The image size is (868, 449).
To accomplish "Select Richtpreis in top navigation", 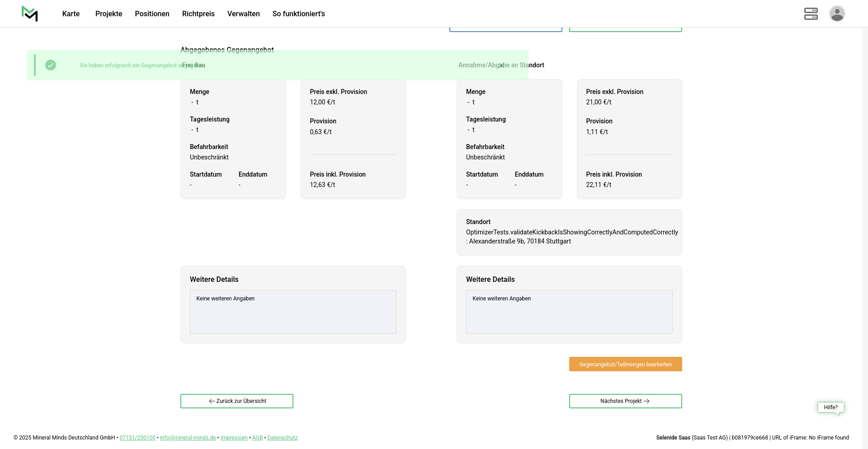I will [x=198, y=14].
